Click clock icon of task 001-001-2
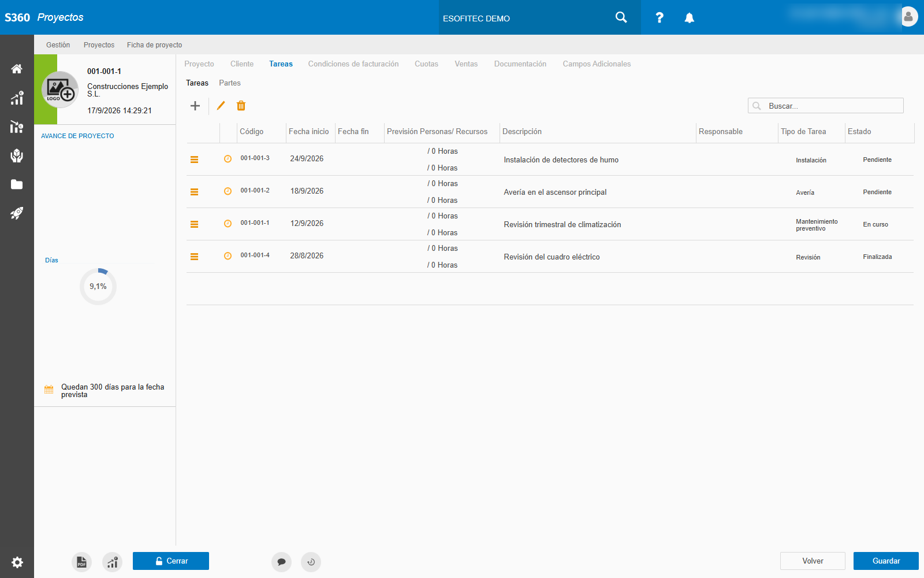This screenshot has height=578, width=924. tap(228, 191)
